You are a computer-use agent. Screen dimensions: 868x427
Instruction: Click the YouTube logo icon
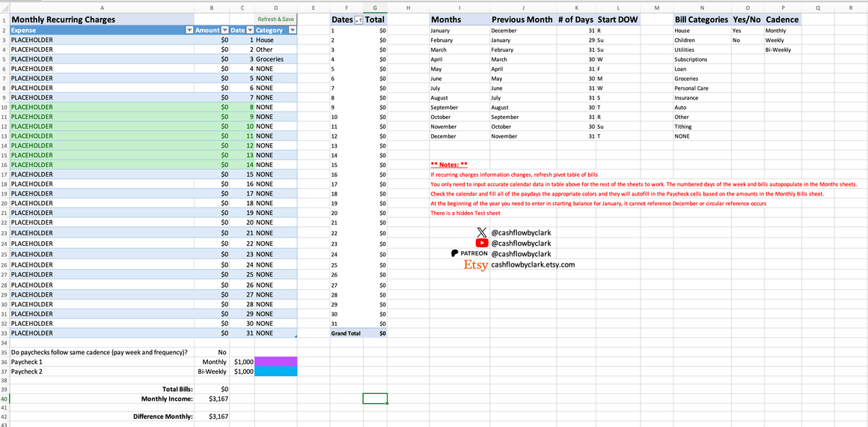click(482, 243)
